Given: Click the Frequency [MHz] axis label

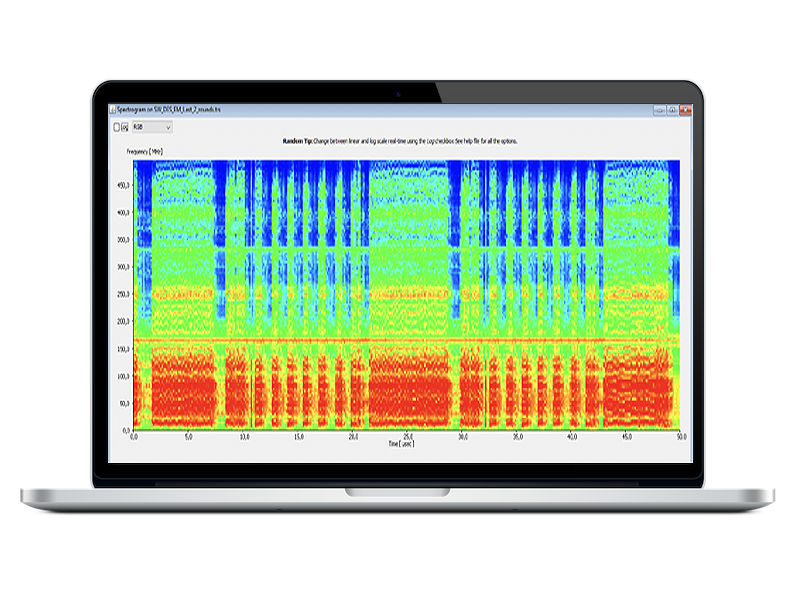Looking at the screenshot, I should (143, 150).
